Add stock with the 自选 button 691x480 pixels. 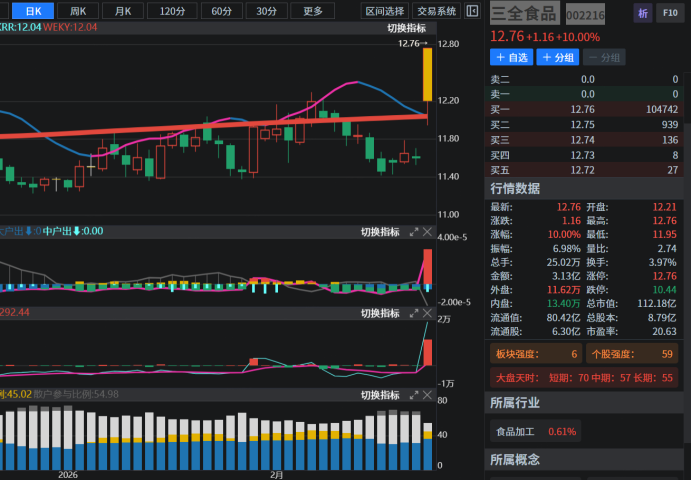[x=509, y=58]
